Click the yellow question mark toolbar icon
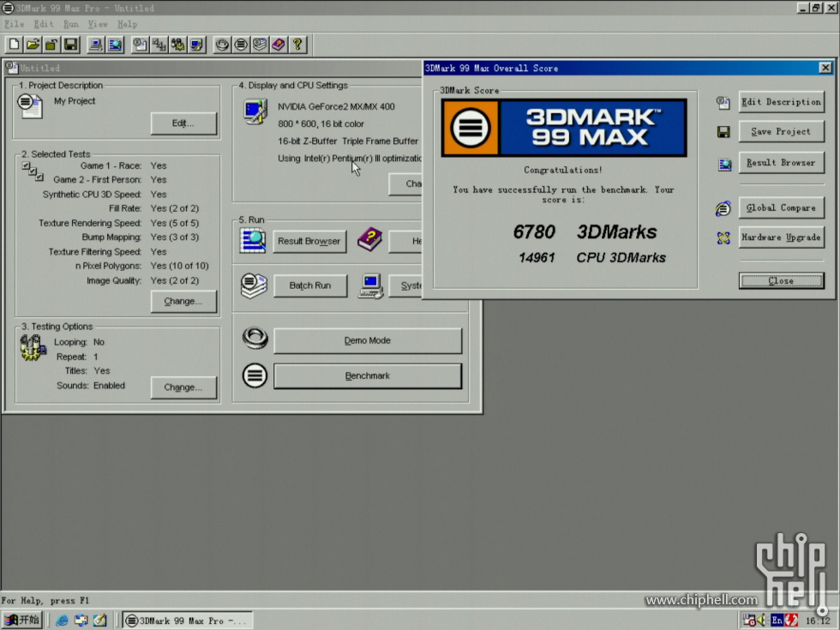The image size is (840, 630). click(x=297, y=45)
